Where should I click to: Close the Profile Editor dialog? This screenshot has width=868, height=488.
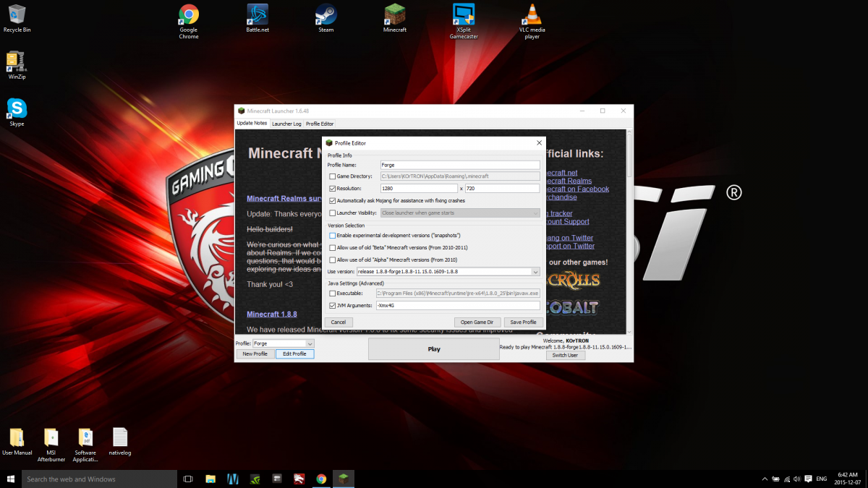pos(538,143)
